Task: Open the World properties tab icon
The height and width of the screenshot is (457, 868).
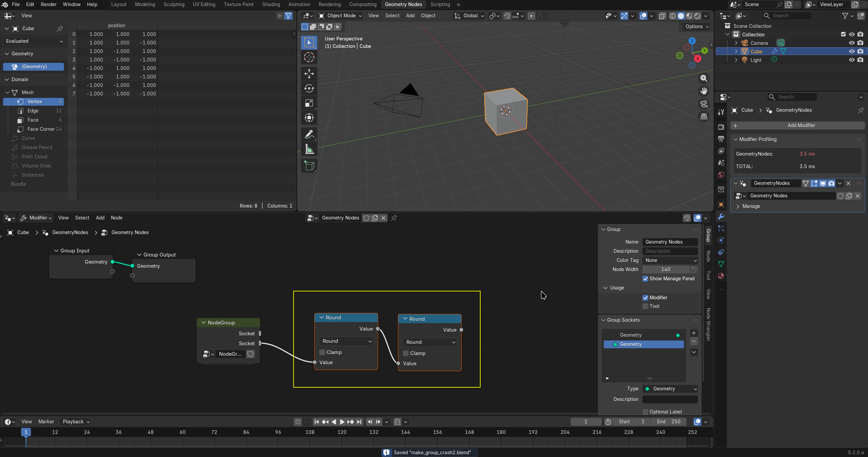Action: (x=721, y=175)
